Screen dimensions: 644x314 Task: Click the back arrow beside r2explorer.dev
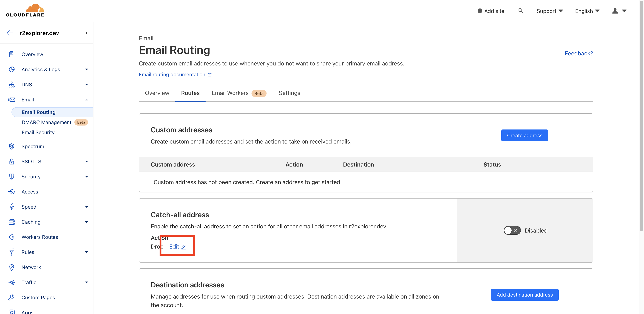pos(10,33)
